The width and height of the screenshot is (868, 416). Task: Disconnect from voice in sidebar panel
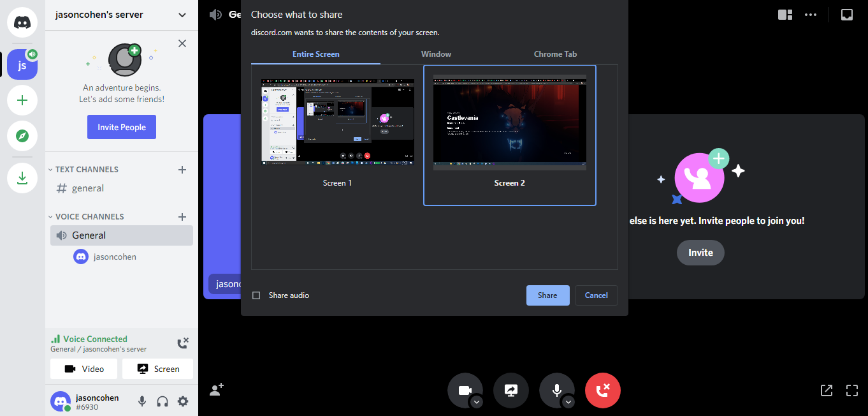click(183, 343)
